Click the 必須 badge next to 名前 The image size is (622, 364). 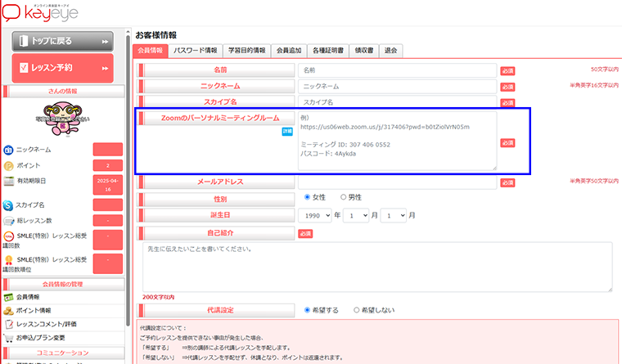point(507,71)
